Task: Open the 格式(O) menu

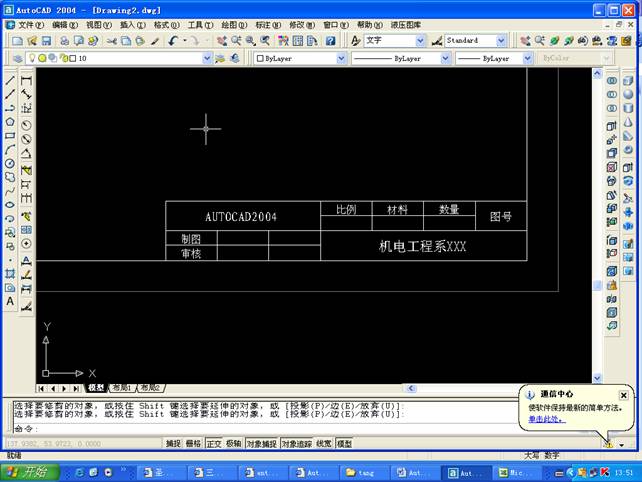Action: click(x=166, y=25)
